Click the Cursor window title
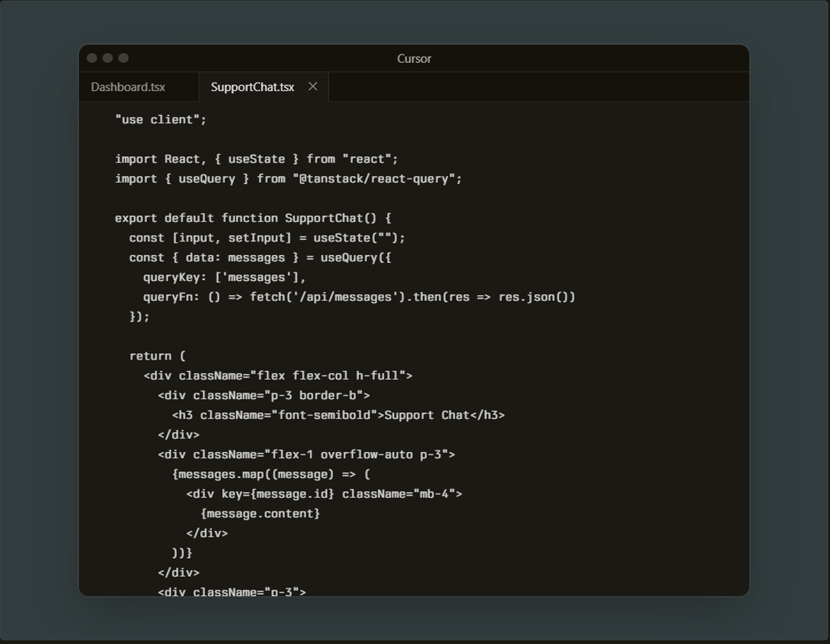This screenshot has height=644, width=830. (x=414, y=59)
